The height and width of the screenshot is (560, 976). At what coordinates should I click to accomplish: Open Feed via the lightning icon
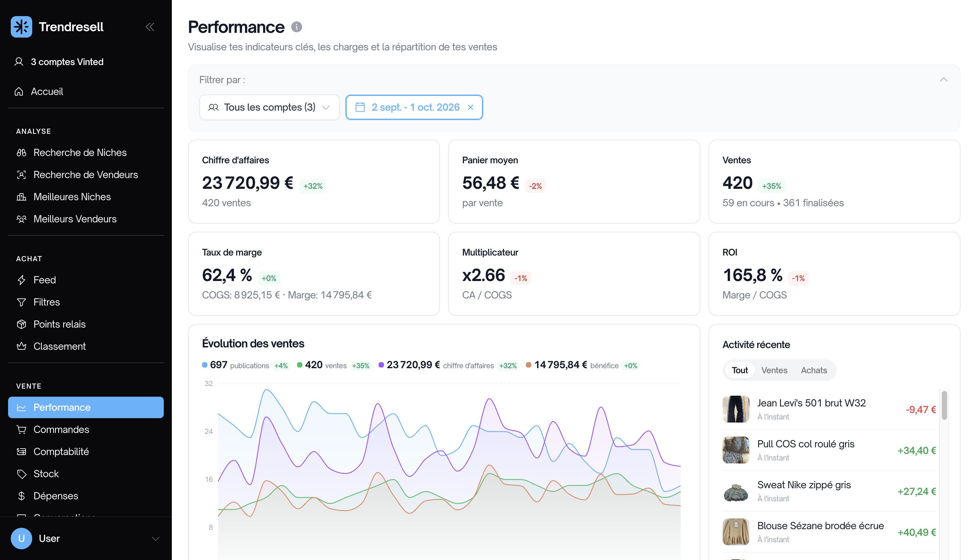click(21, 280)
